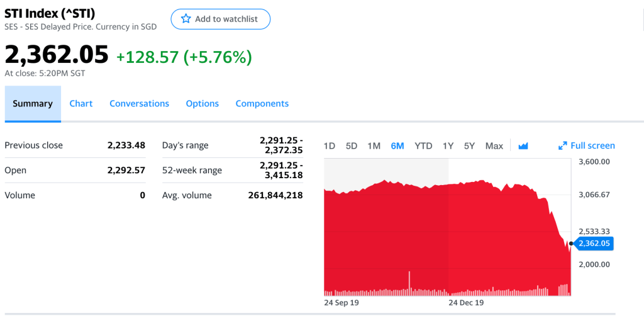Pick the 5Y chart range

tap(469, 146)
